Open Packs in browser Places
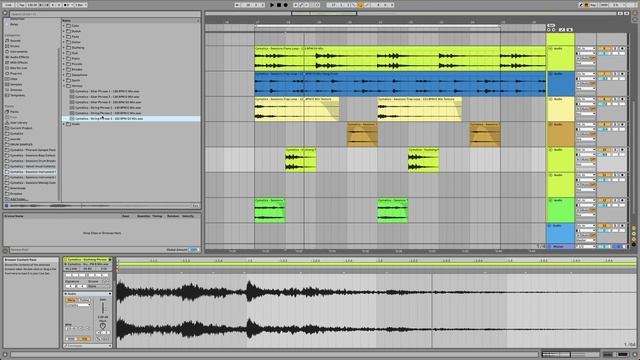This screenshot has height=360, width=640. [x=14, y=111]
